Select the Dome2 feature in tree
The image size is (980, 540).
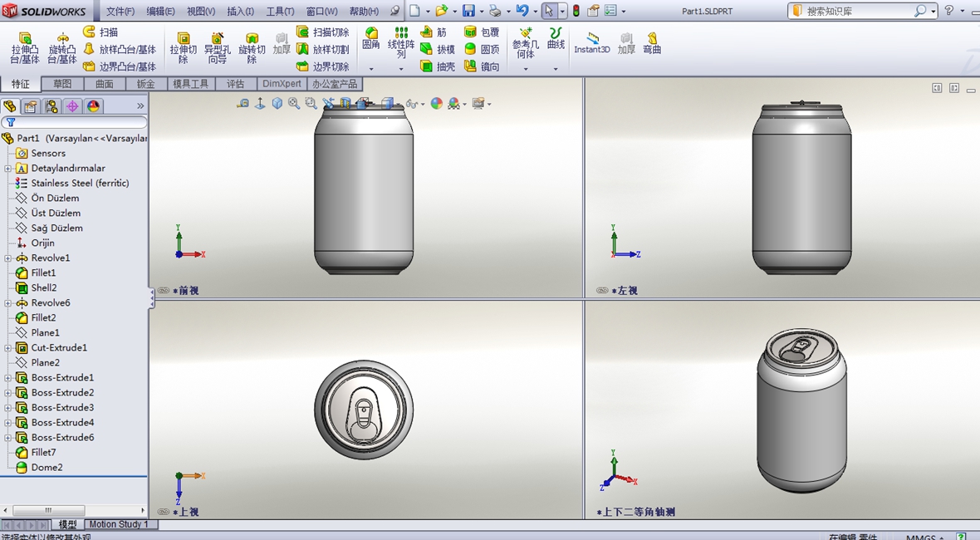point(47,468)
